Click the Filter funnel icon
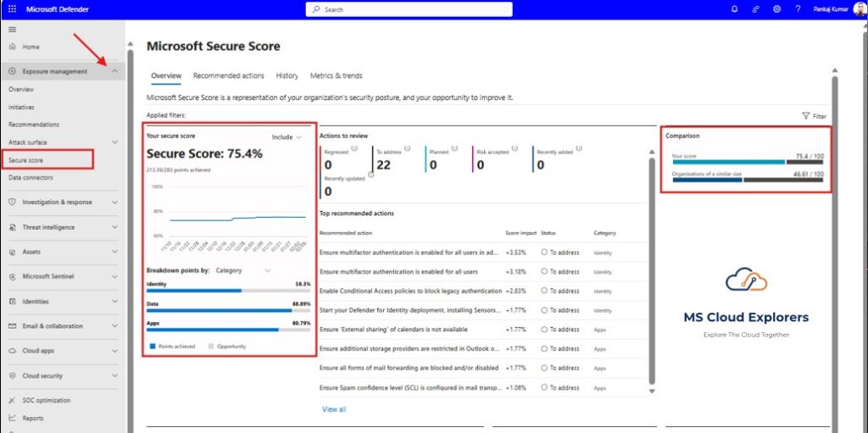Screen dimensions: 868x433 point(805,116)
